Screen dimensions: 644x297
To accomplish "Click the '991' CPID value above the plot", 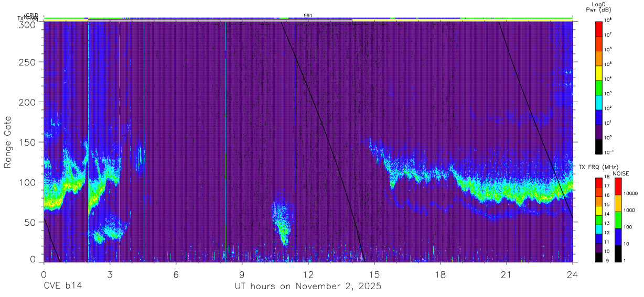I will [x=308, y=16].
